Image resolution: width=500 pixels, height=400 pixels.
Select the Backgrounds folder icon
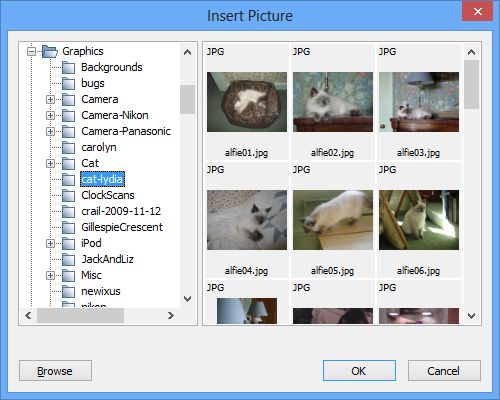(68, 68)
